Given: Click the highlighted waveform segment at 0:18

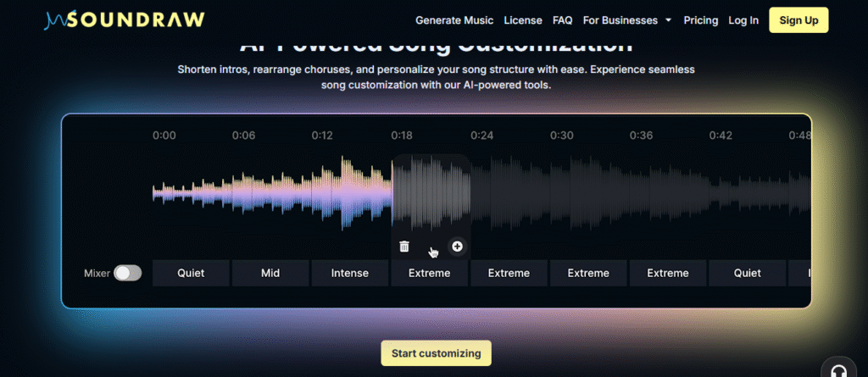Looking at the screenshot, I should 431,193.
